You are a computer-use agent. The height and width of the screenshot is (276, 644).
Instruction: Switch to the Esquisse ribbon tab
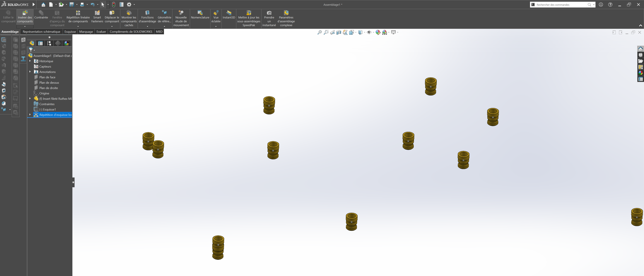tap(70, 32)
